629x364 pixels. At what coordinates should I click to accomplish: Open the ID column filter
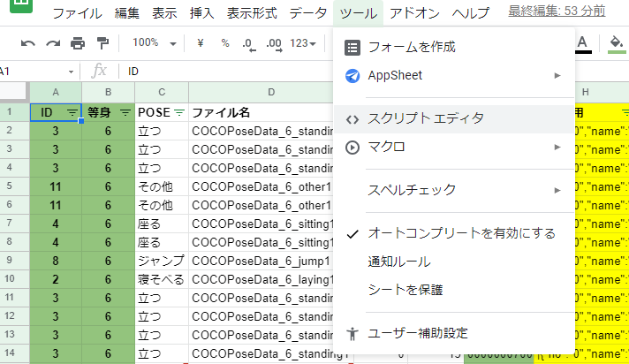click(x=72, y=113)
